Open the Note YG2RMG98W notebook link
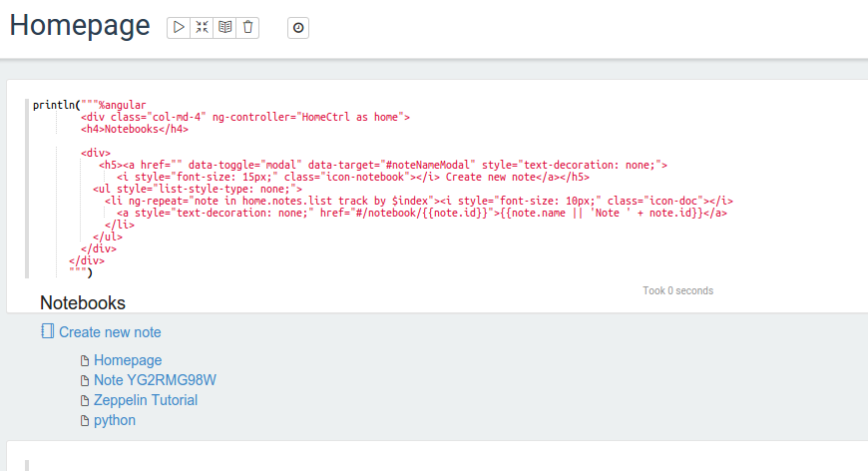Image resolution: width=868 pixels, height=471 pixels. [x=155, y=380]
